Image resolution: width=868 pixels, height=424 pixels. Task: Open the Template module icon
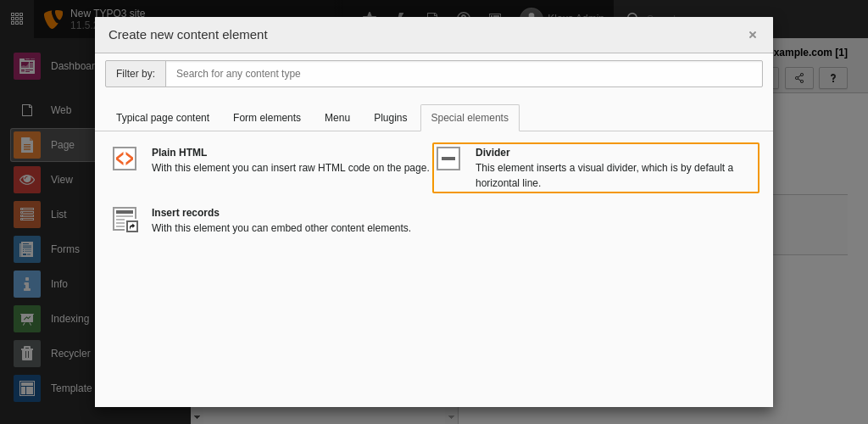(x=27, y=388)
